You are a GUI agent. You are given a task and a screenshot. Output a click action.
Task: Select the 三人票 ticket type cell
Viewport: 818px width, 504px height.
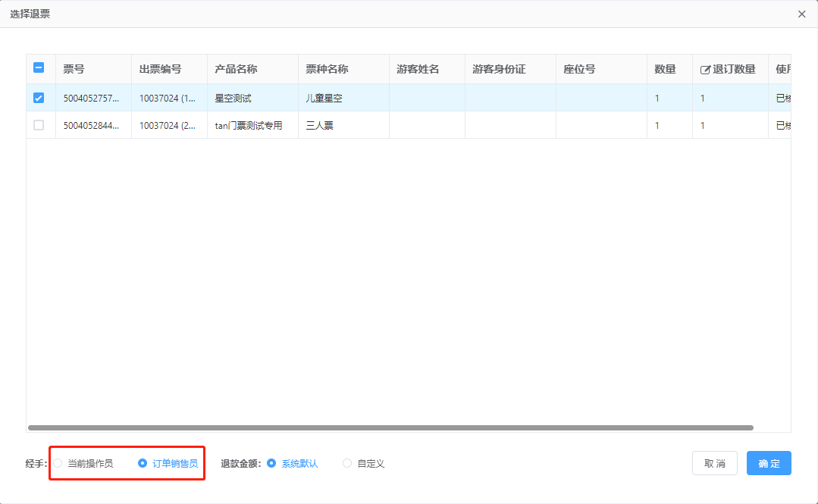click(319, 125)
